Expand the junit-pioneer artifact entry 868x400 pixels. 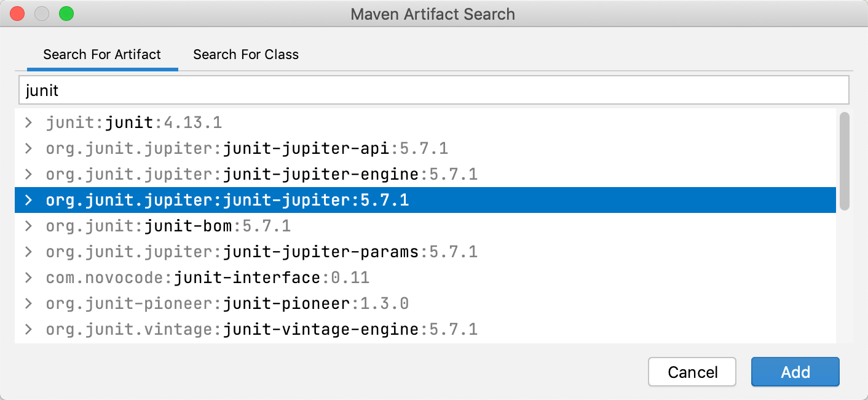(28, 303)
